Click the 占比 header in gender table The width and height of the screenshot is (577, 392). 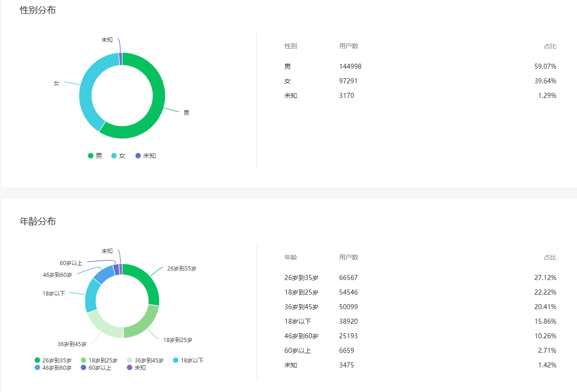[x=550, y=46]
